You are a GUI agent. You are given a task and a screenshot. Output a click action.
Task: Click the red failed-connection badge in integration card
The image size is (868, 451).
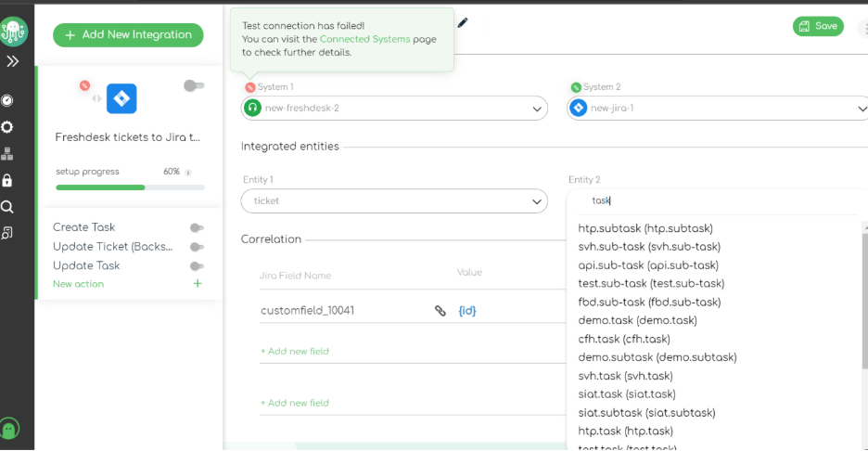pyautogui.click(x=84, y=85)
